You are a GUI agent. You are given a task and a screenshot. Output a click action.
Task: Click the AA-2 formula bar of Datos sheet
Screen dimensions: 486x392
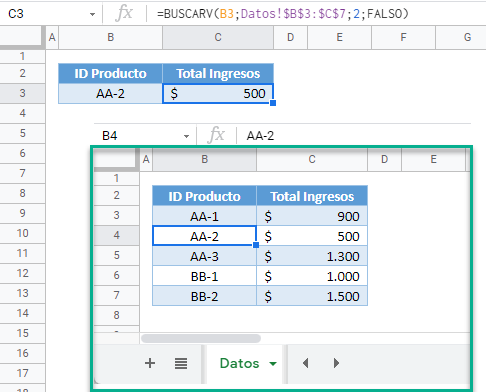tap(353, 136)
